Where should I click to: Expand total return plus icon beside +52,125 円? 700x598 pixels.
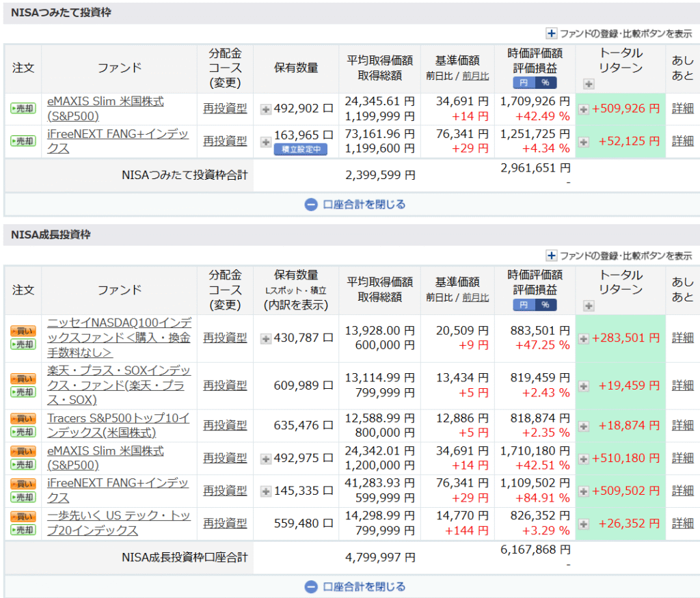[584, 142]
